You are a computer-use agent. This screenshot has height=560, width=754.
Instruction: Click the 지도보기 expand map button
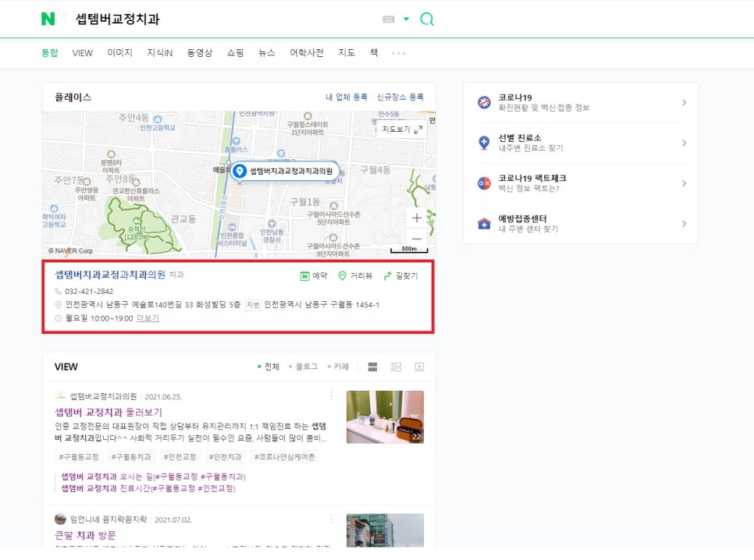coord(402,129)
